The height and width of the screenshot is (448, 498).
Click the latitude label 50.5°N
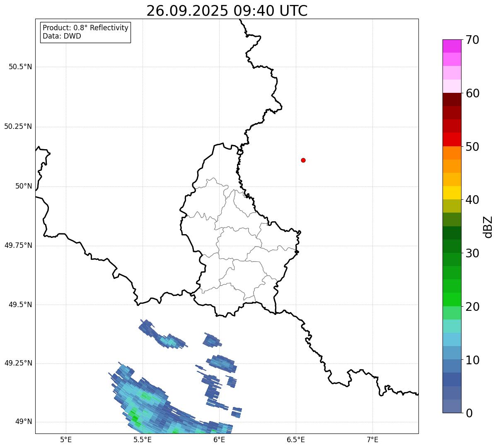[20, 67]
